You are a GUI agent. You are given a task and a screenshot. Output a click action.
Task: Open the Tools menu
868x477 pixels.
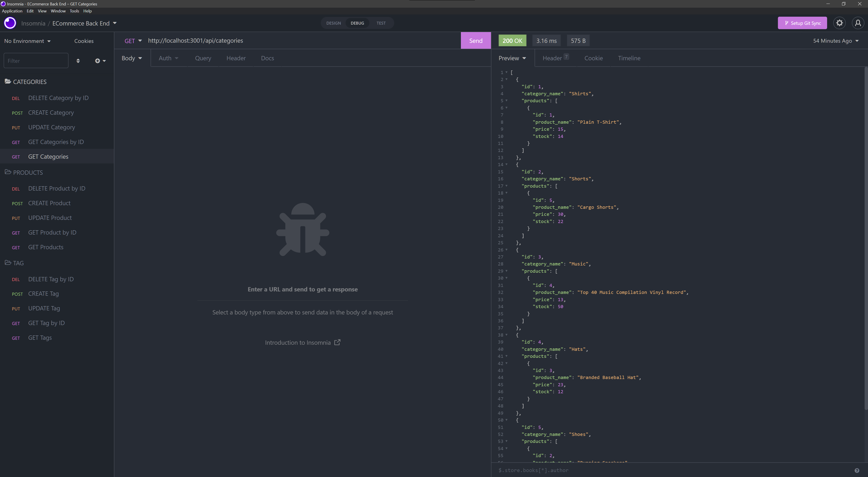[x=74, y=11]
